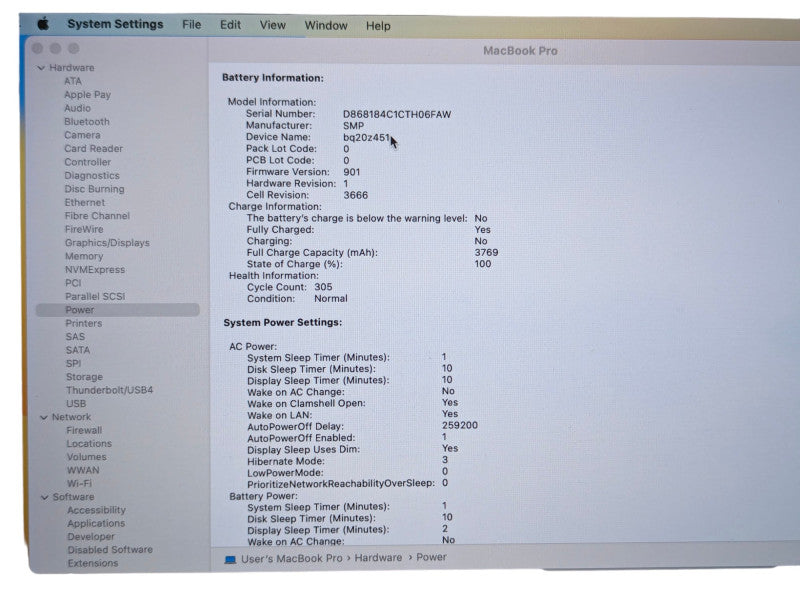Click the Condition value Normal

(331, 298)
